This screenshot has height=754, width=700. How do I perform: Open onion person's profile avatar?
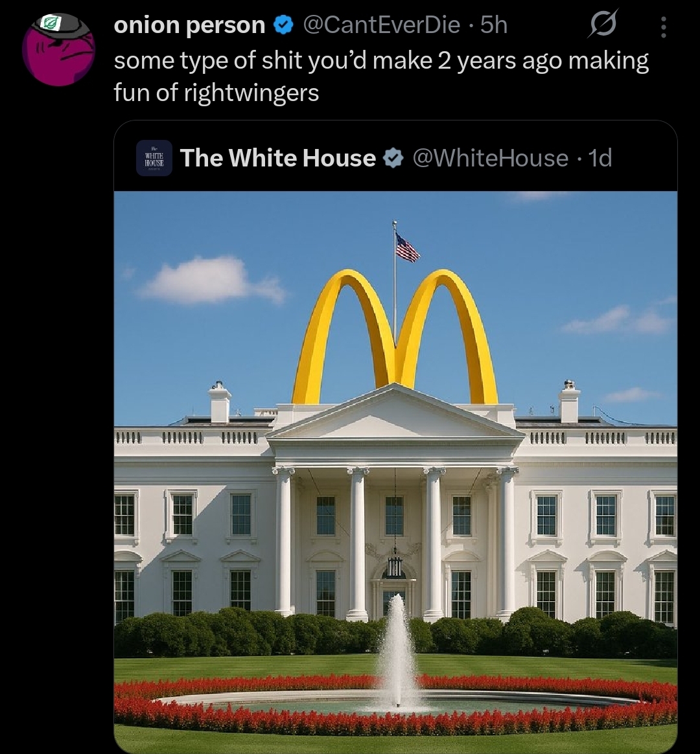coord(58,49)
